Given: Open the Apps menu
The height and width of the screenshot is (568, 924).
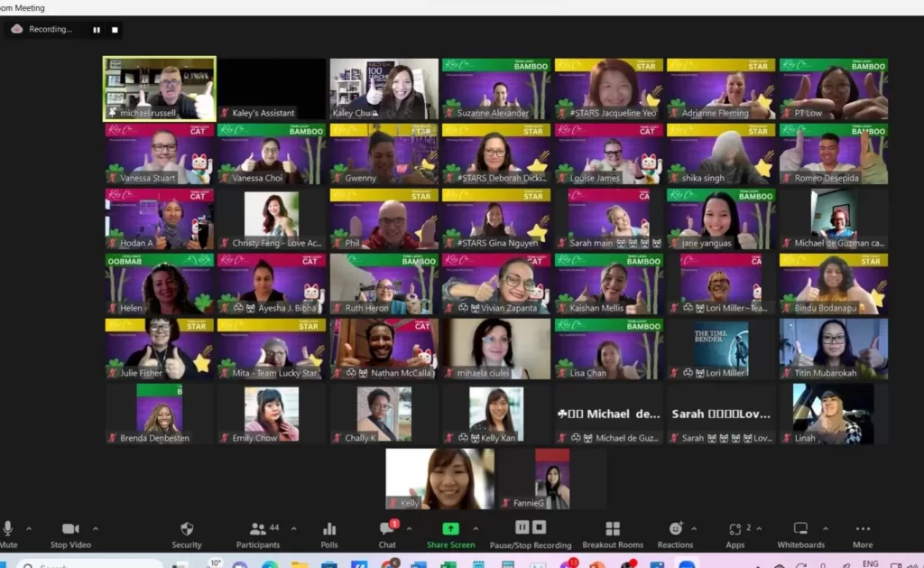Looking at the screenshot, I should click(x=735, y=534).
